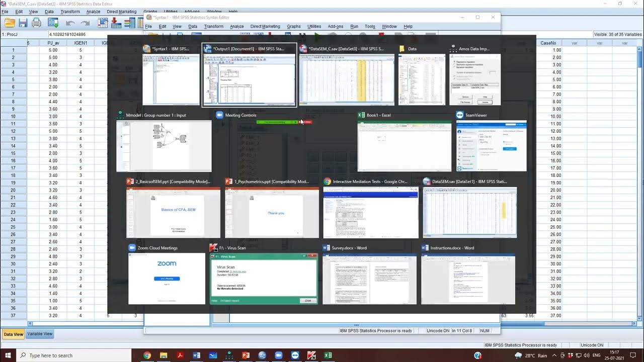Open the Run menu in the Syntax Editor

354,27
